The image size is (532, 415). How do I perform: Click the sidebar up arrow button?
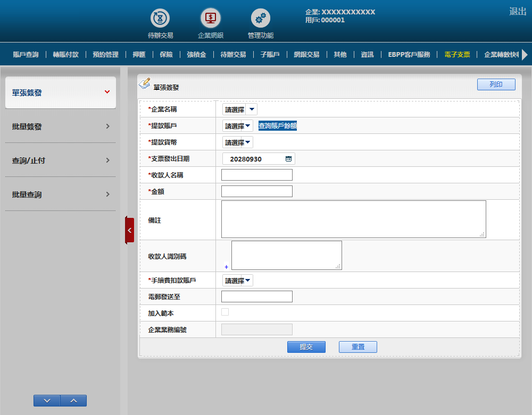73,401
